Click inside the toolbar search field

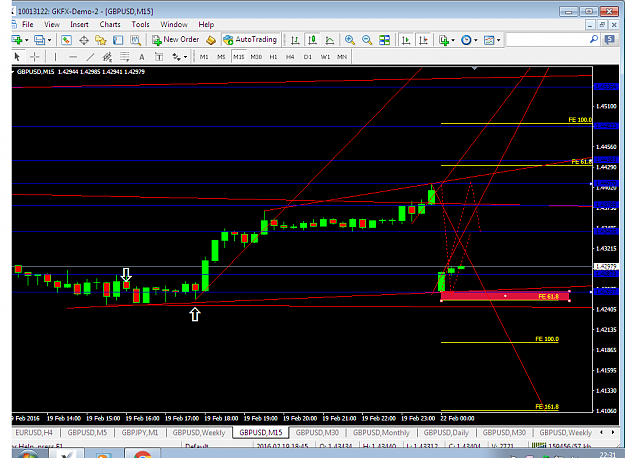point(546,39)
